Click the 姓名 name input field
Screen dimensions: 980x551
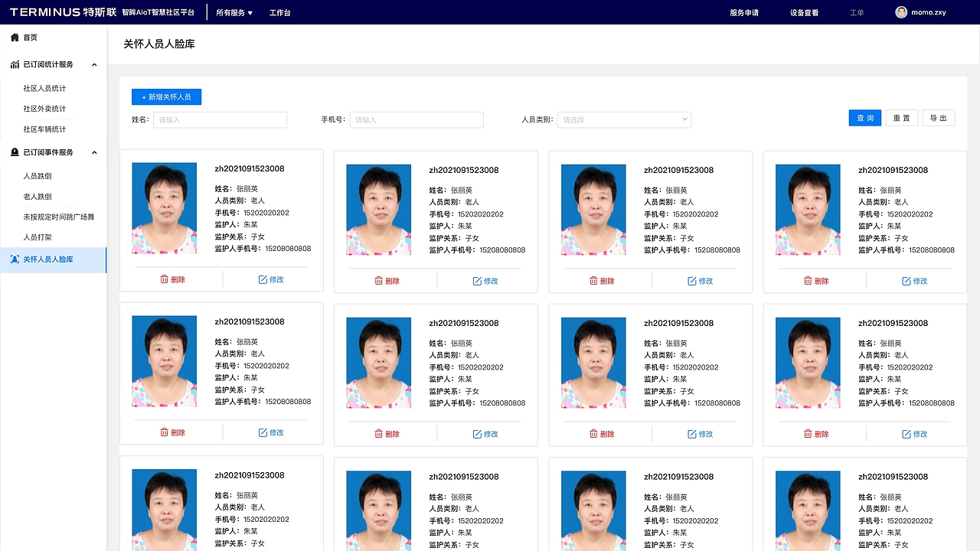[220, 119]
